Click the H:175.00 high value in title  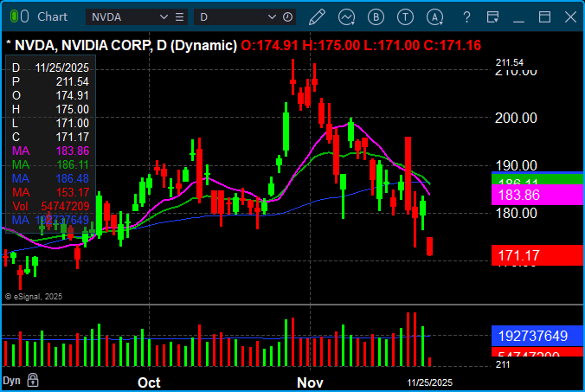click(x=331, y=46)
